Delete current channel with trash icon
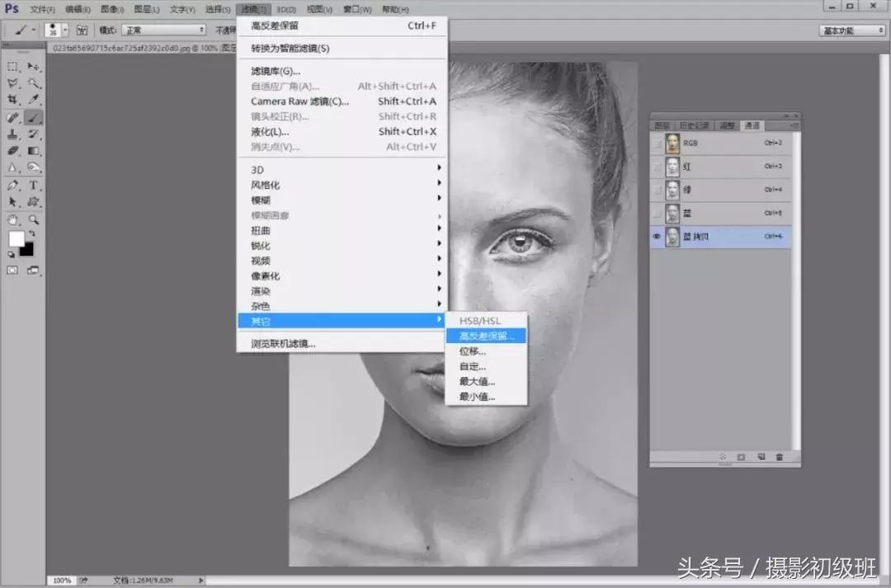This screenshot has width=891, height=588. coord(779,456)
